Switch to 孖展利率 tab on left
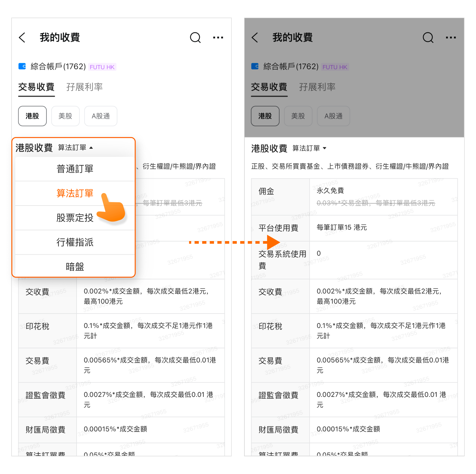The image size is (476, 474). pos(84,87)
